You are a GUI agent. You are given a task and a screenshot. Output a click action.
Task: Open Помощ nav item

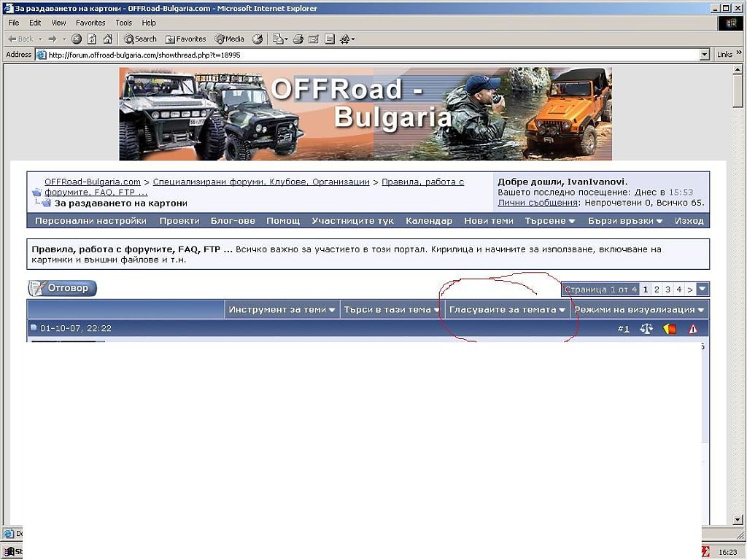283,221
